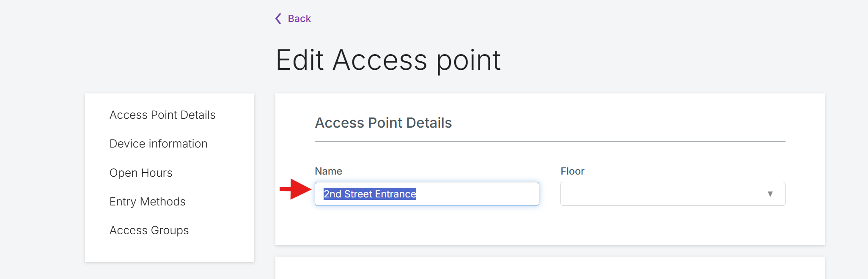Click the Name field label
Screen dimensions: 868x279
328,171
